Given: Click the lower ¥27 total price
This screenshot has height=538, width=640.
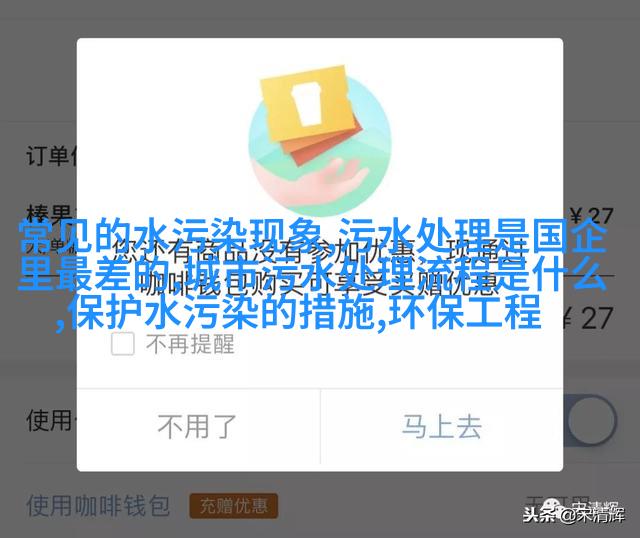Looking at the screenshot, I should pos(589,318).
